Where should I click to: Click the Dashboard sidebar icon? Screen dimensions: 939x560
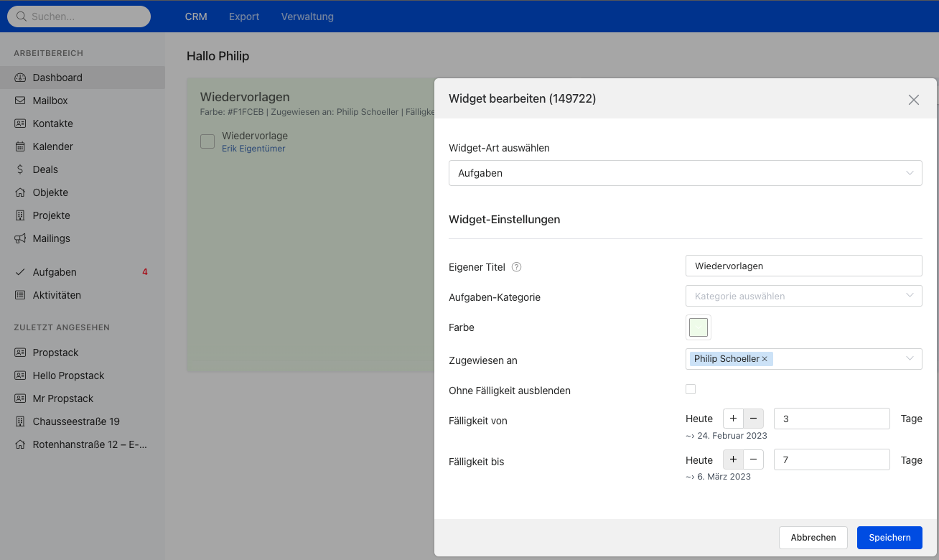tap(20, 78)
